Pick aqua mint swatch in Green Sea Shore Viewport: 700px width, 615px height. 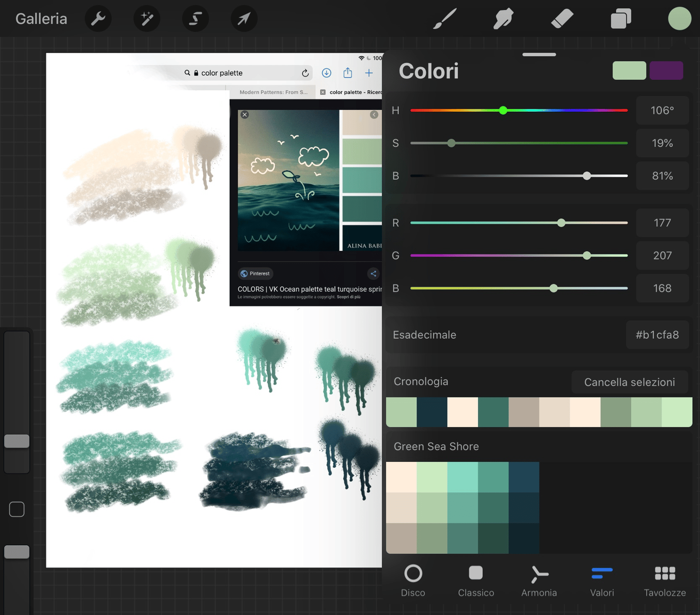[463, 477]
